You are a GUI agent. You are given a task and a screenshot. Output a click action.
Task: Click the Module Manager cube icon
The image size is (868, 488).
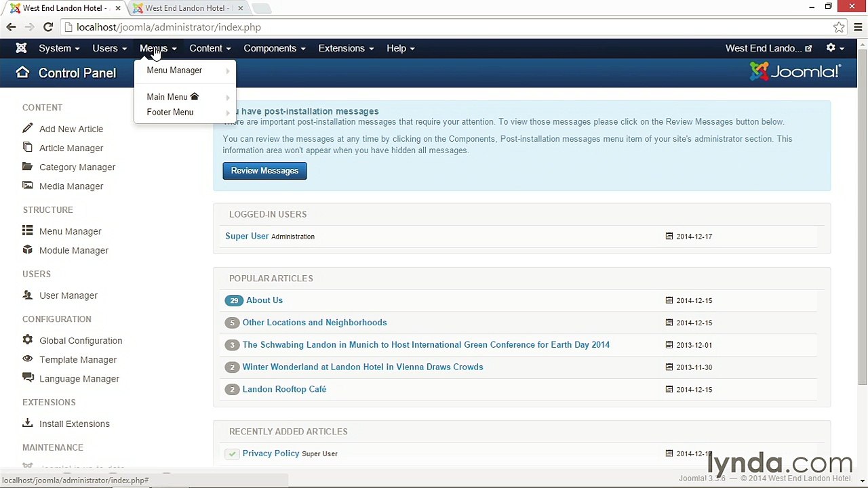point(27,249)
